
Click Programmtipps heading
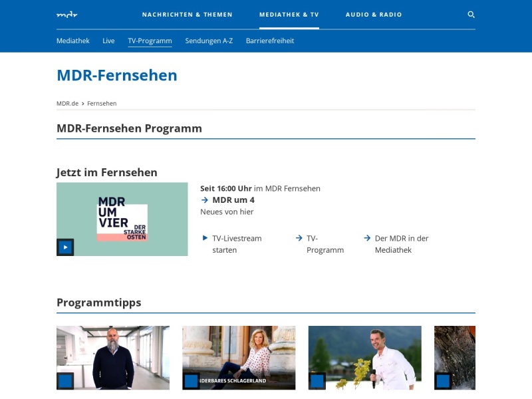coord(98,303)
